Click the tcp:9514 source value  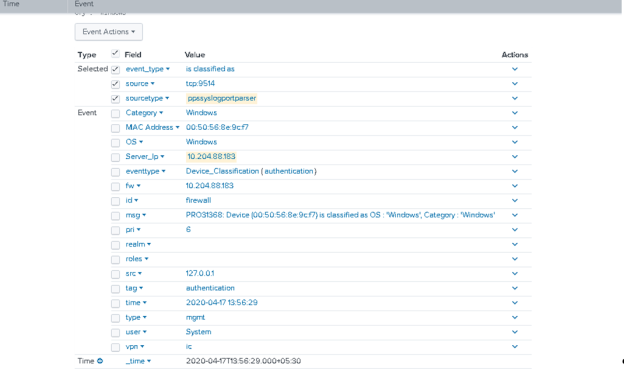point(200,84)
